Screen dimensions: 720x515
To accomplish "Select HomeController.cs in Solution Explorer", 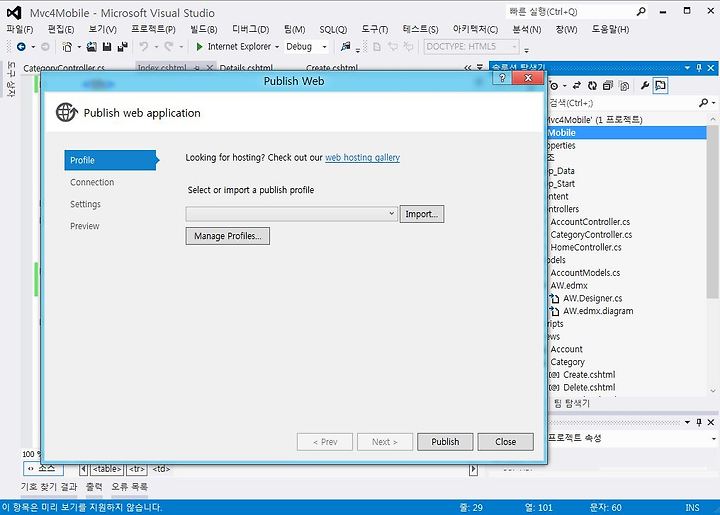I will (586, 247).
